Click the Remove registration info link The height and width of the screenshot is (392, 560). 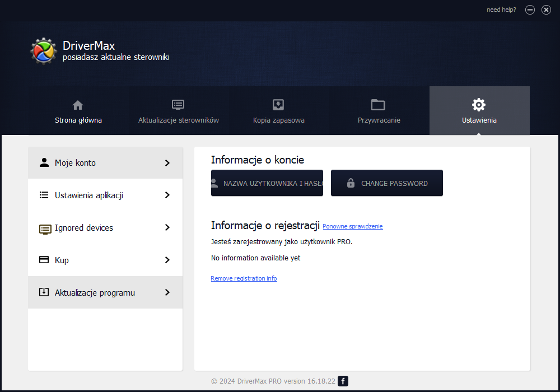(244, 278)
